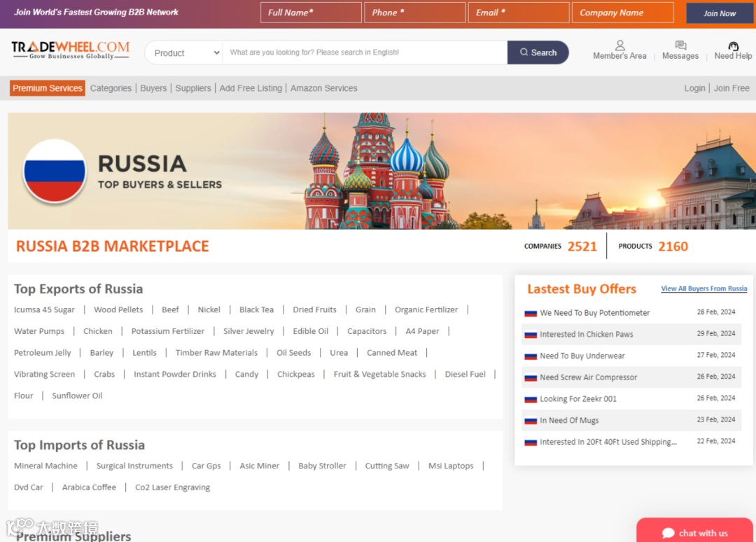Click the Icumsa 45 Sugar export link
756x542 pixels.
44,310
